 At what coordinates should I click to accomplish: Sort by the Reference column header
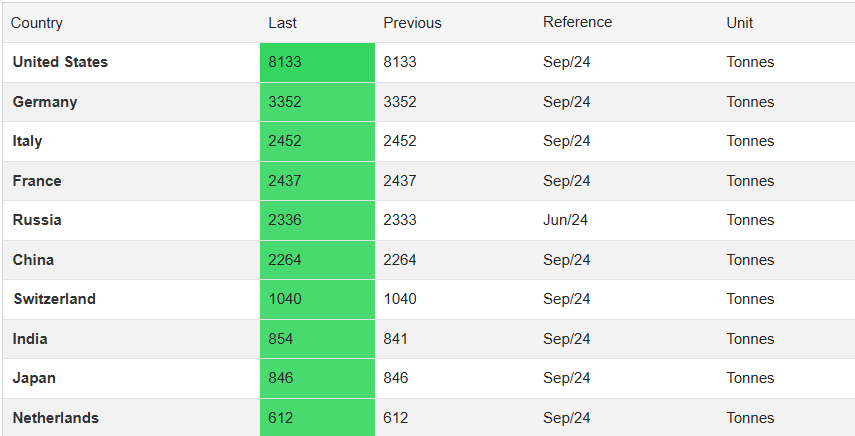pyautogui.click(x=577, y=22)
